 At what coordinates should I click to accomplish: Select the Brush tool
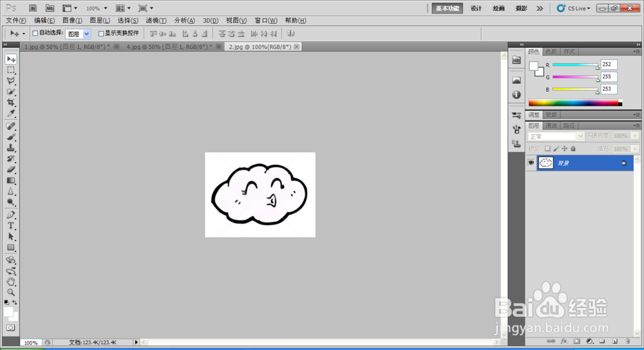click(11, 137)
